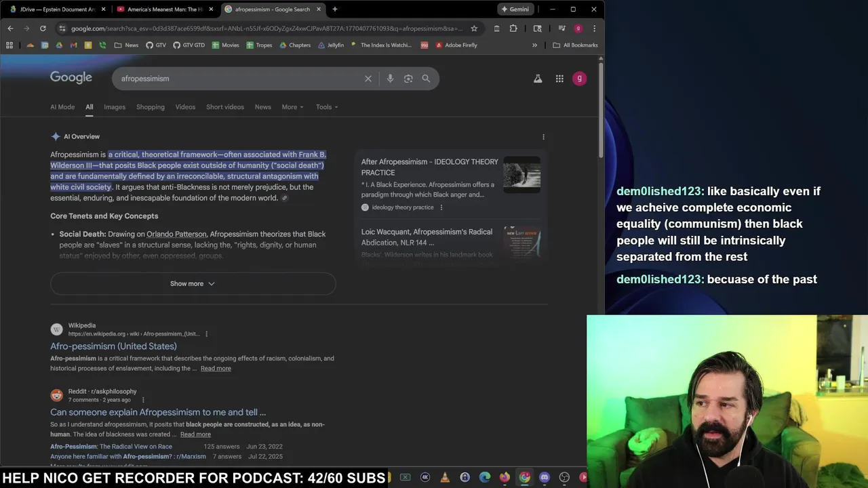Expand AI Overview with Show more

tap(193, 283)
